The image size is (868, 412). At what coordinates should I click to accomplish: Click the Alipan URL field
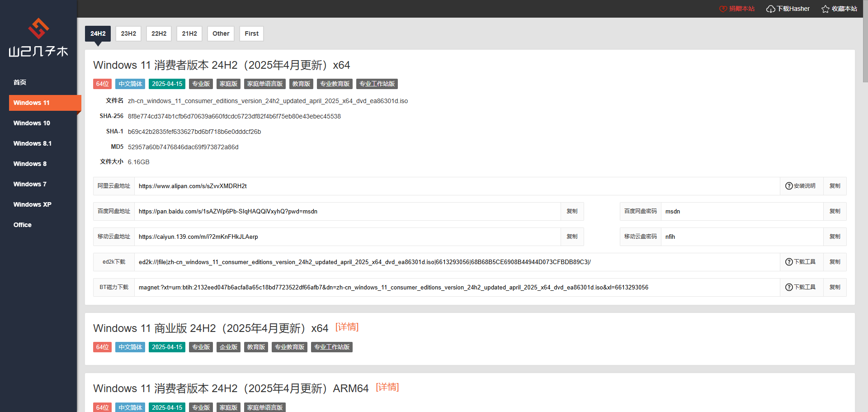457,186
